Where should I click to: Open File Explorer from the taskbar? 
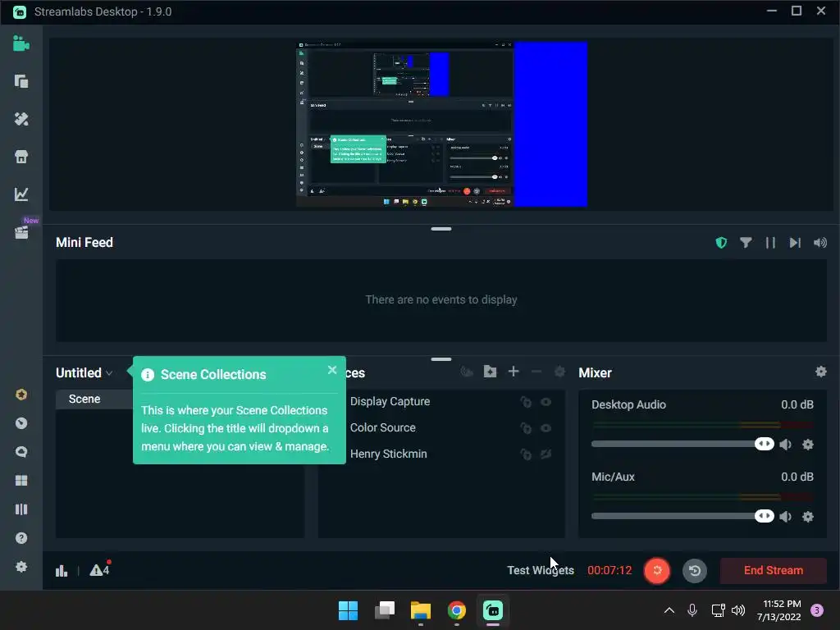[x=421, y=610]
